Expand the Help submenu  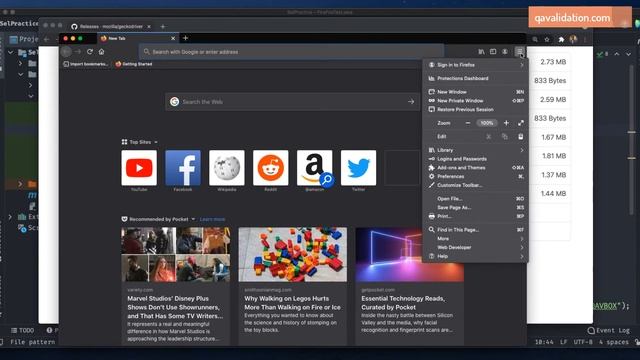click(x=476, y=256)
